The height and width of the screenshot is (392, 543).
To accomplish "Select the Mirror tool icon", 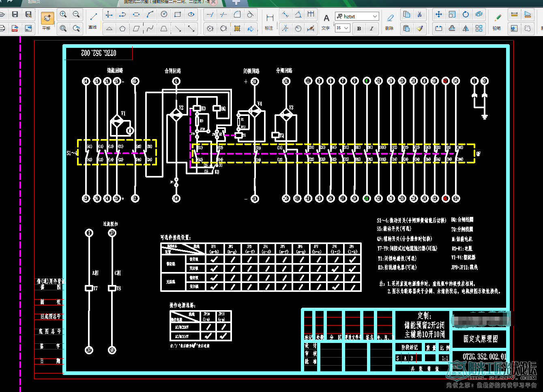I will 466,28.
